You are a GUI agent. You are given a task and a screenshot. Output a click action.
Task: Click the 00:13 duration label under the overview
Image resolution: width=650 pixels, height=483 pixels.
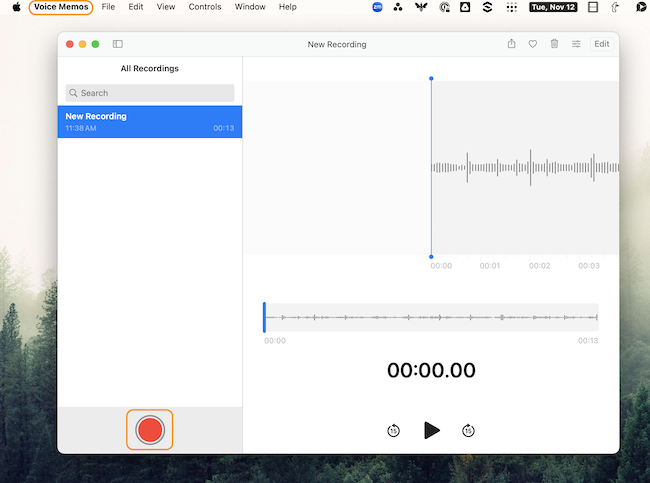click(588, 341)
